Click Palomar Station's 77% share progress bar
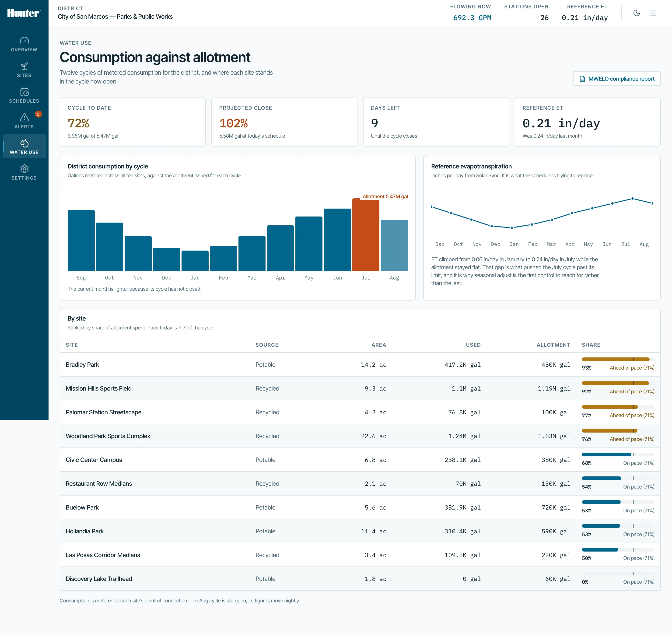This screenshot has height=636, width=672. click(618, 407)
